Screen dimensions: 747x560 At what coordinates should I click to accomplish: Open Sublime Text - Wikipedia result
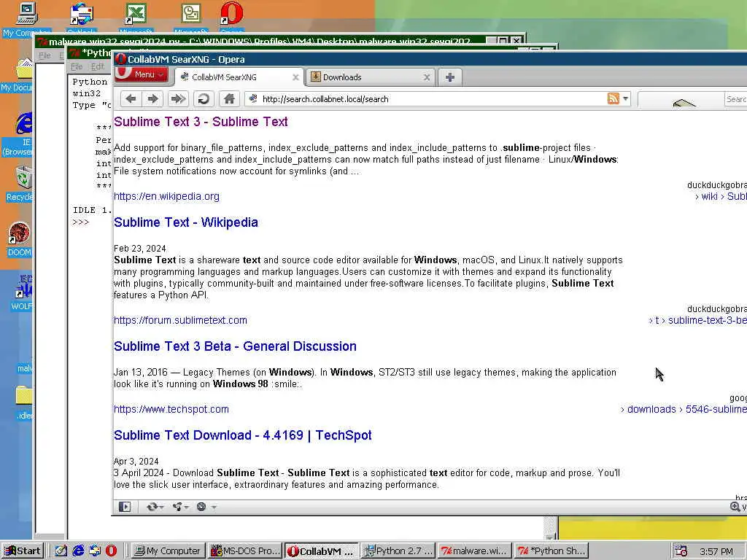pos(186,222)
